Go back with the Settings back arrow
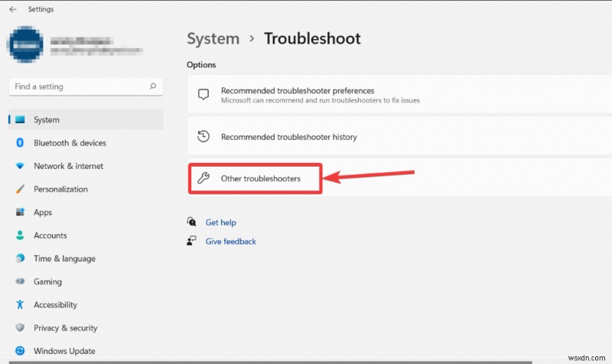The width and height of the screenshot is (612, 364). pyautogui.click(x=13, y=9)
